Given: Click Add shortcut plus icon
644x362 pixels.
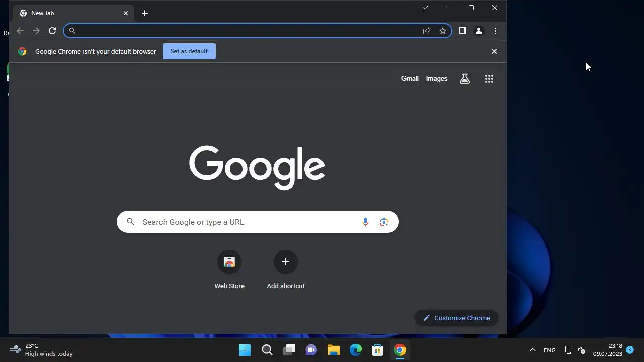Looking at the screenshot, I should click(x=286, y=262).
